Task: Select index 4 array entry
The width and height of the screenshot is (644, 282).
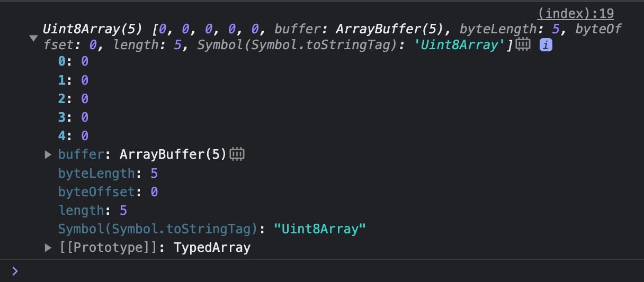Action: 73,135
